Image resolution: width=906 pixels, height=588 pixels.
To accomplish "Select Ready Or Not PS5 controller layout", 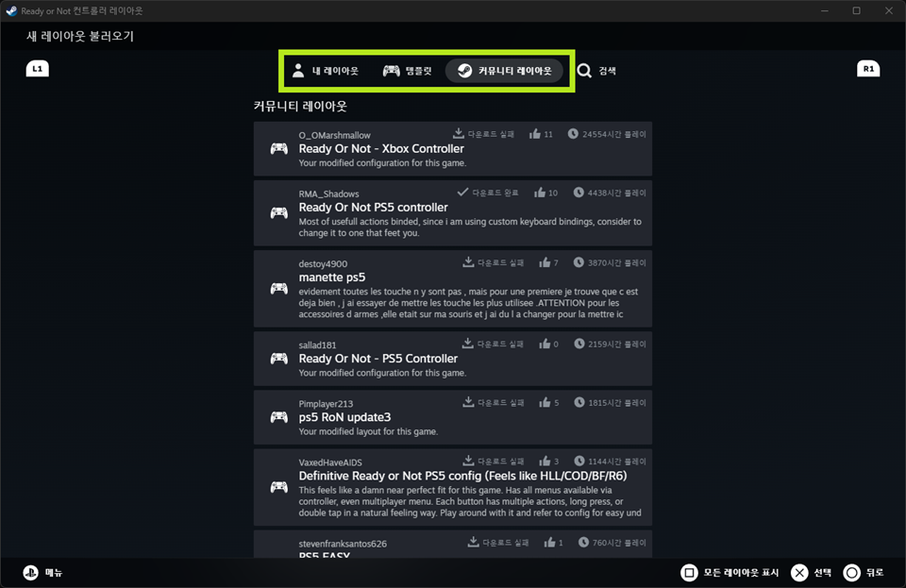I will coord(452,213).
